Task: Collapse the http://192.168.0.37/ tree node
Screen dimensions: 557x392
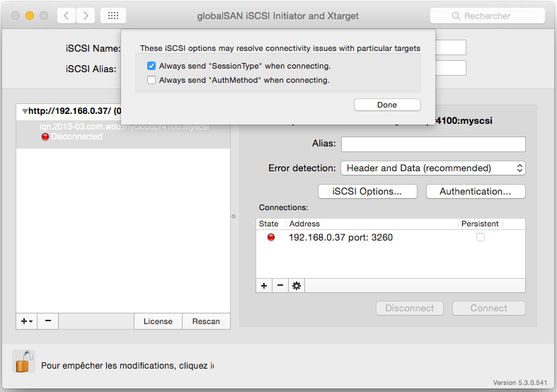Action: click(x=25, y=112)
